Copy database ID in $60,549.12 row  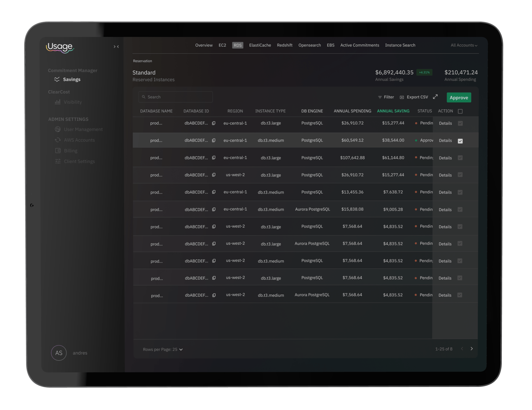[214, 140]
